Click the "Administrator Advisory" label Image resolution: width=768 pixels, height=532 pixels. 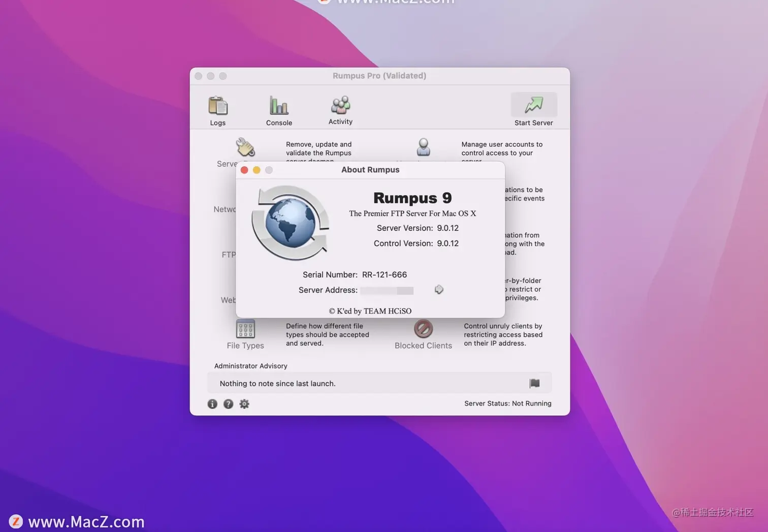click(251, 366)
